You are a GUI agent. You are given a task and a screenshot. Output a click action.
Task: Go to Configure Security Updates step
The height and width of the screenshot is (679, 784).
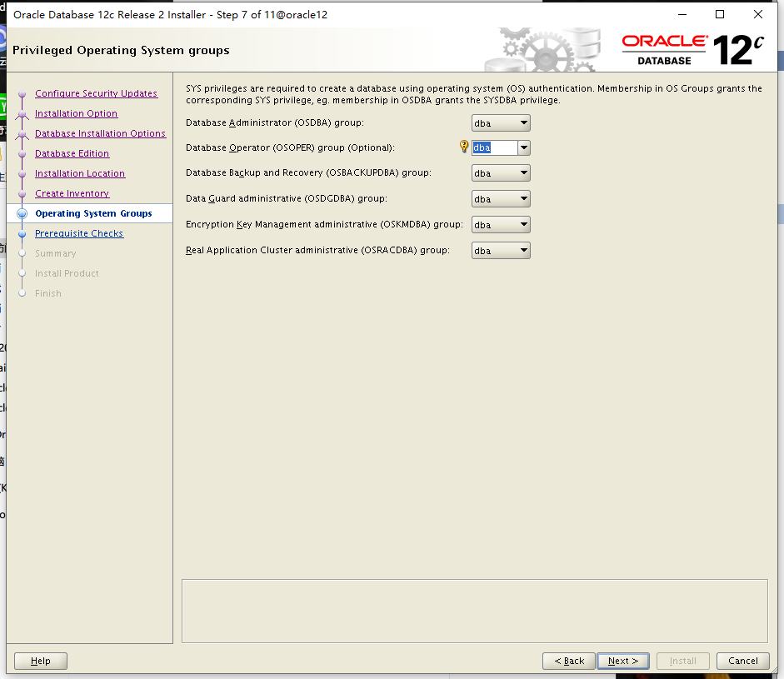pos(96,93)
